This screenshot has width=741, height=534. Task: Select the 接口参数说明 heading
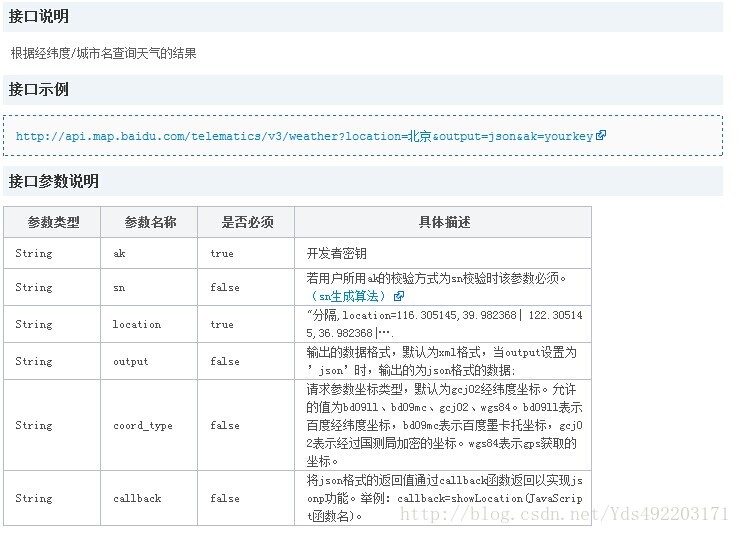53,181
